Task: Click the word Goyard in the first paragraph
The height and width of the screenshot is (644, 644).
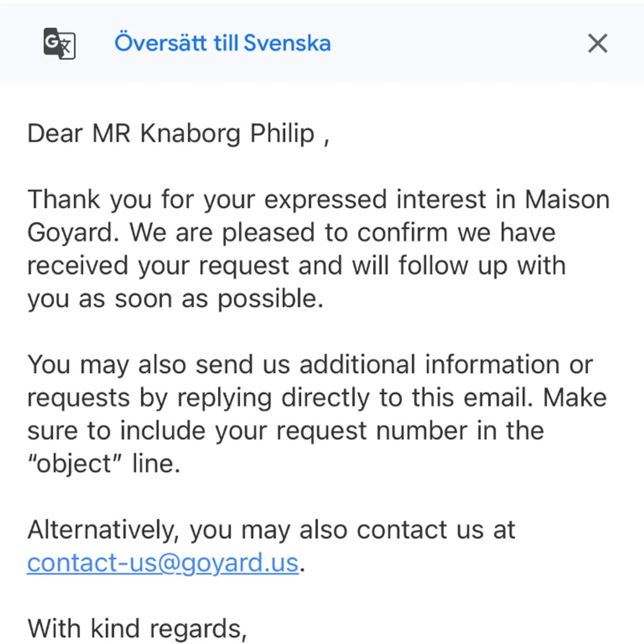Action: pos(70,233)
